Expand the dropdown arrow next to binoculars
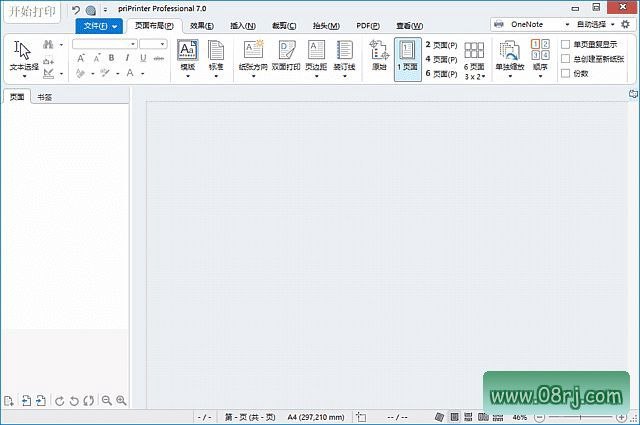The image size is (640, 425). (61, 45)
